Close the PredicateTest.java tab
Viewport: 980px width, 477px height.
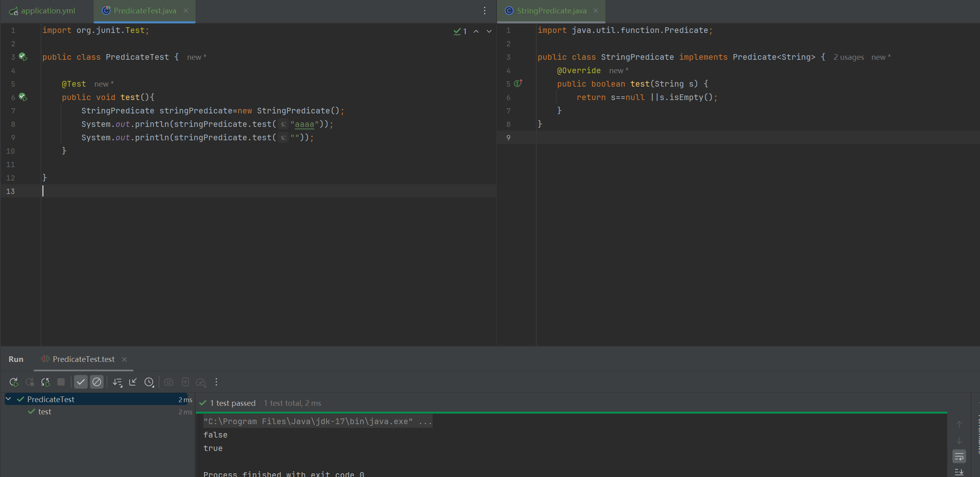[186, 11]
